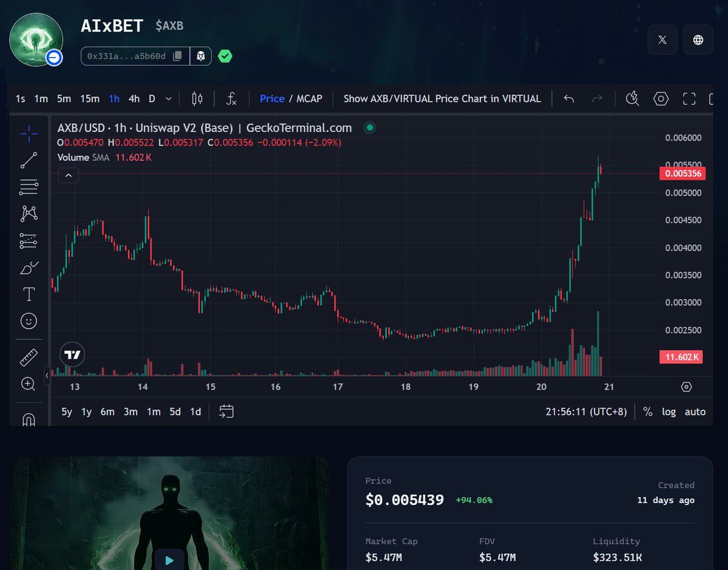Select the D daily interval
This screenshot has height=570, width=728.
coord(152,98)
